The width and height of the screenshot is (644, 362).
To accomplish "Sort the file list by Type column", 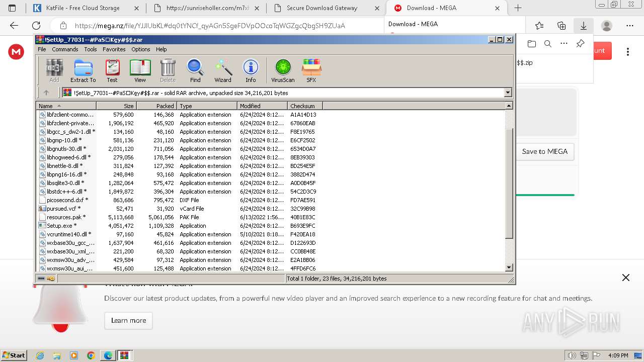I will tap(207, 106).
